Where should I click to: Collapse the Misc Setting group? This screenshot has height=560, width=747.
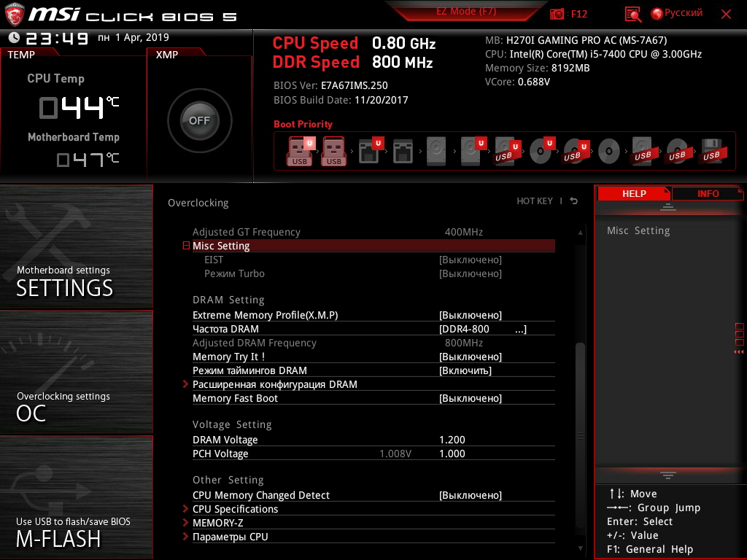point(186,246)
